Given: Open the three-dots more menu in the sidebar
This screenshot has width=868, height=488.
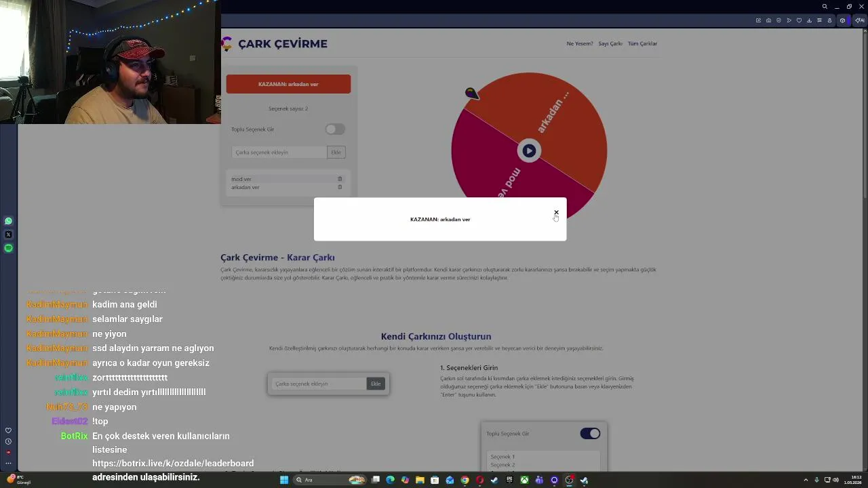Looking at the screenshot, I should point(8,464).
